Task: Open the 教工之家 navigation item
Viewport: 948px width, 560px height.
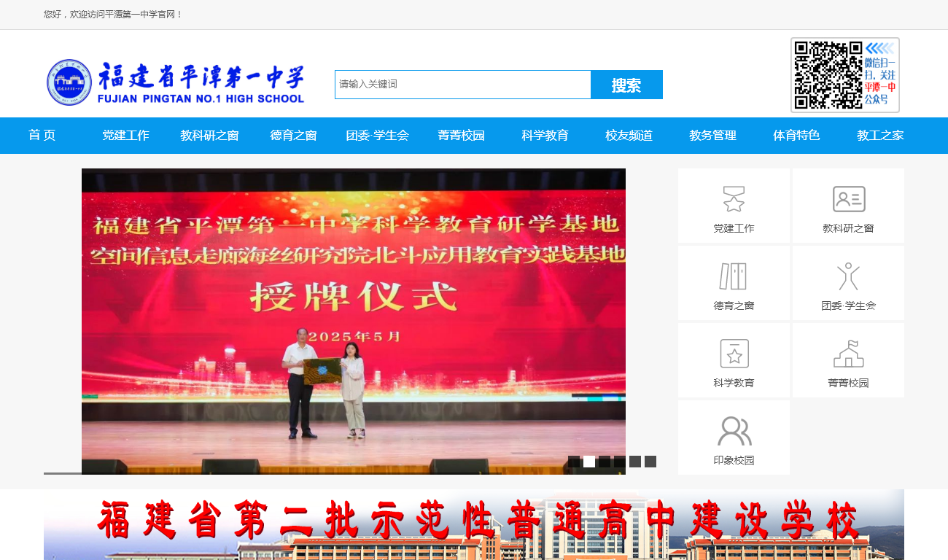Action: tap(879, 136)
